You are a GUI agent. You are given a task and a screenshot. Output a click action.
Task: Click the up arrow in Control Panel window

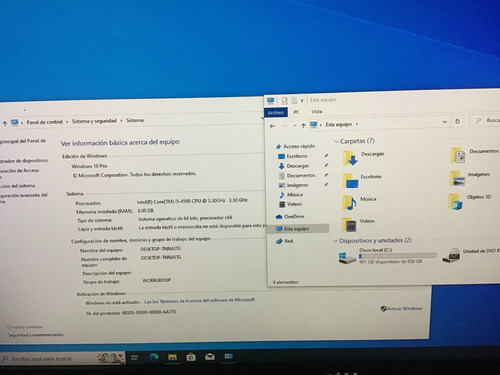coord(5,124)
